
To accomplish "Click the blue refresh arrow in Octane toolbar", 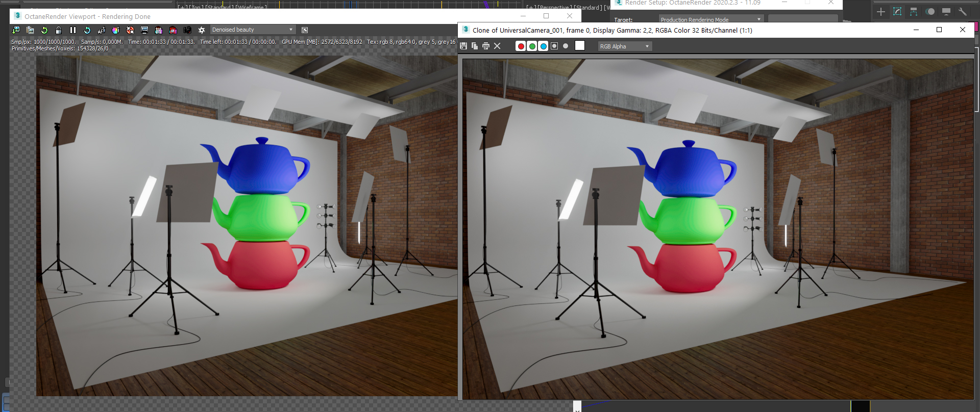I will [x=87, y=30].
